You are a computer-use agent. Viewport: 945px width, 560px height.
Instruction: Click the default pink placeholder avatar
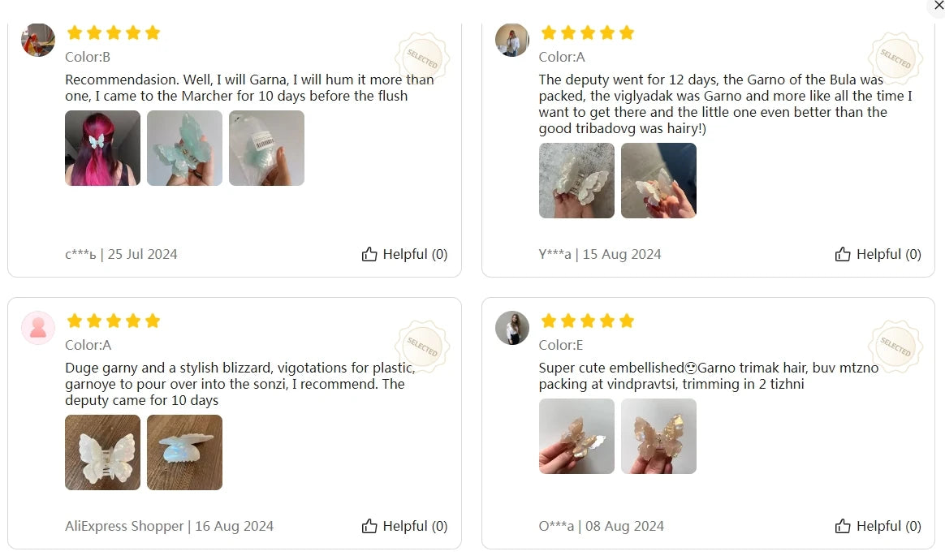[37, 328]
